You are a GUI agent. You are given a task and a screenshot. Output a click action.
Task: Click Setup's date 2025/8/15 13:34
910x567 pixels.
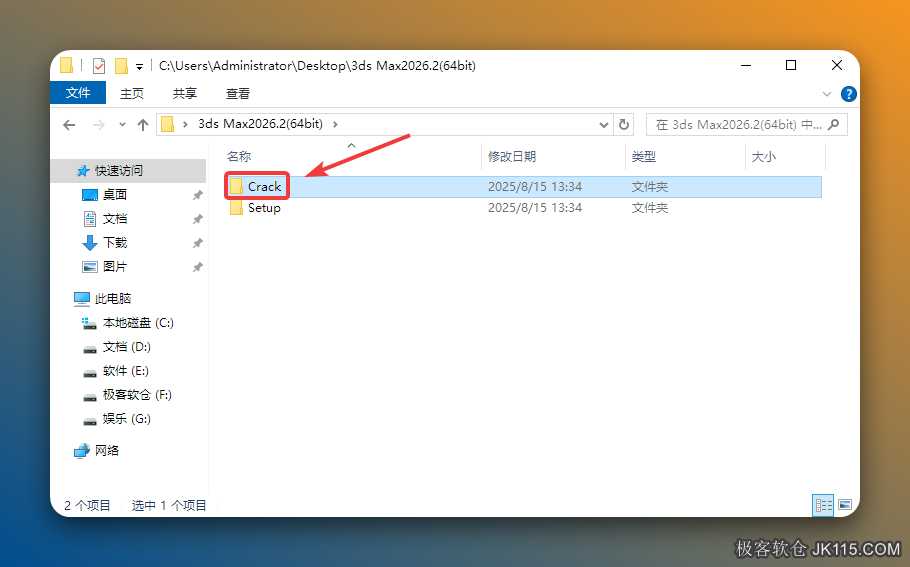point(535,208)
